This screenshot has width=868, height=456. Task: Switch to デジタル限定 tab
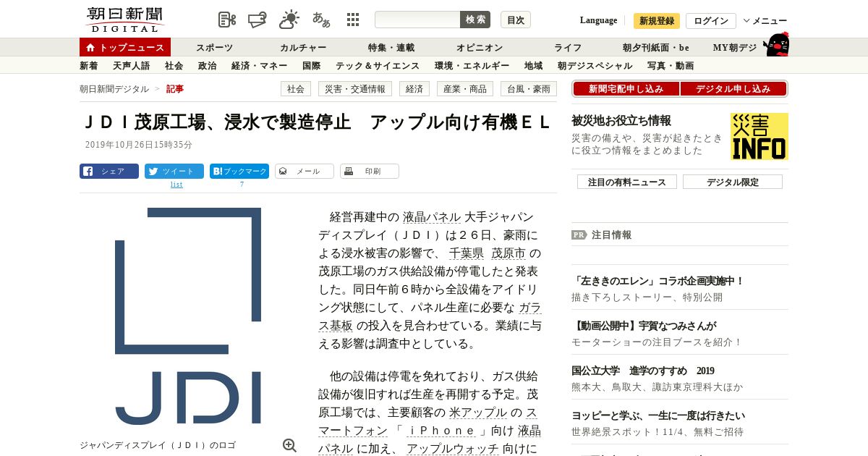pos(733,182)
